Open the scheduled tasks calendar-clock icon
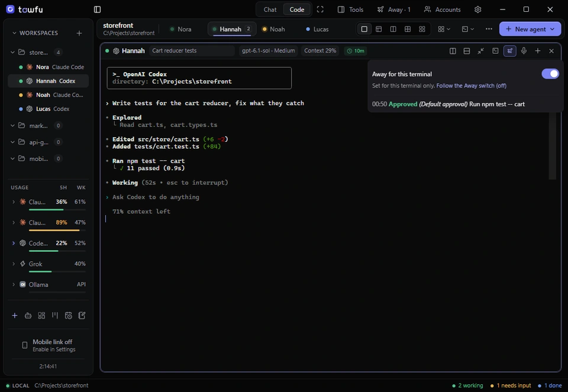The height and width of the screenshot is (392, 568). (x=69, y=316)
